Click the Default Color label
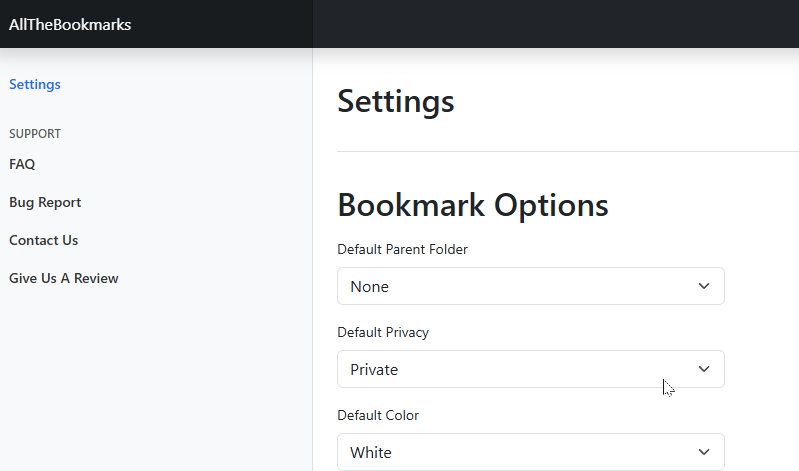The width and height of the screenshot is (799, 471). [378, 415]
